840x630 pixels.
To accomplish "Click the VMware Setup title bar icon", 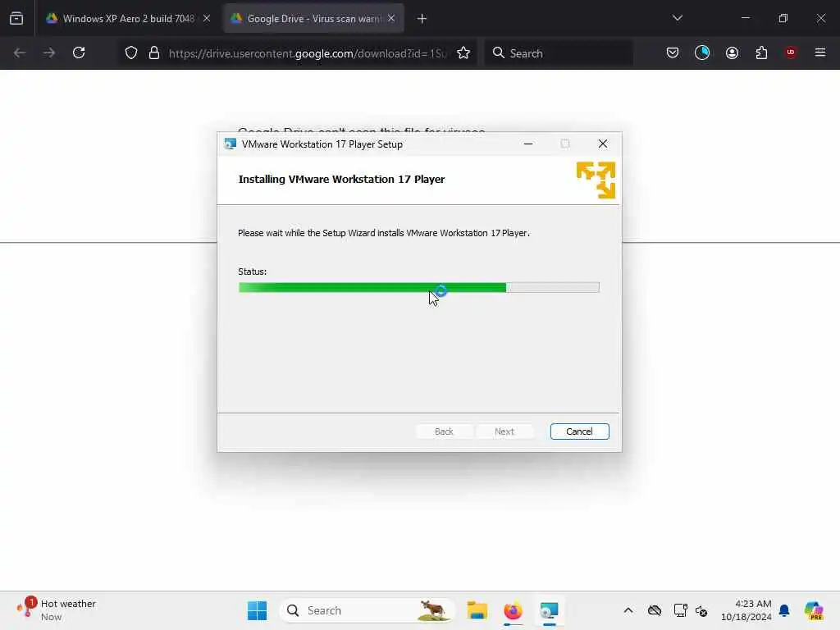I will [231, 144].
